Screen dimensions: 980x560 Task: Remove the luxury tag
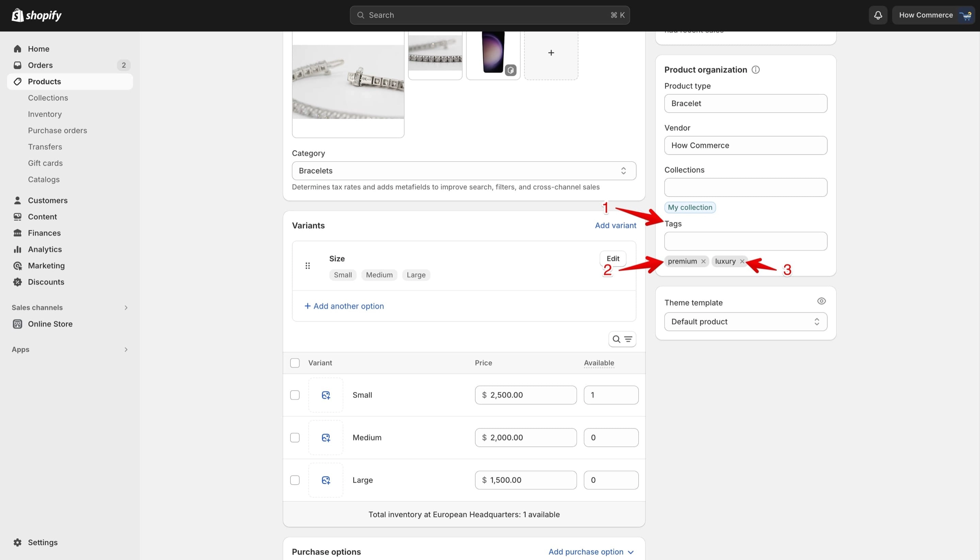click(x=742, y=261)
